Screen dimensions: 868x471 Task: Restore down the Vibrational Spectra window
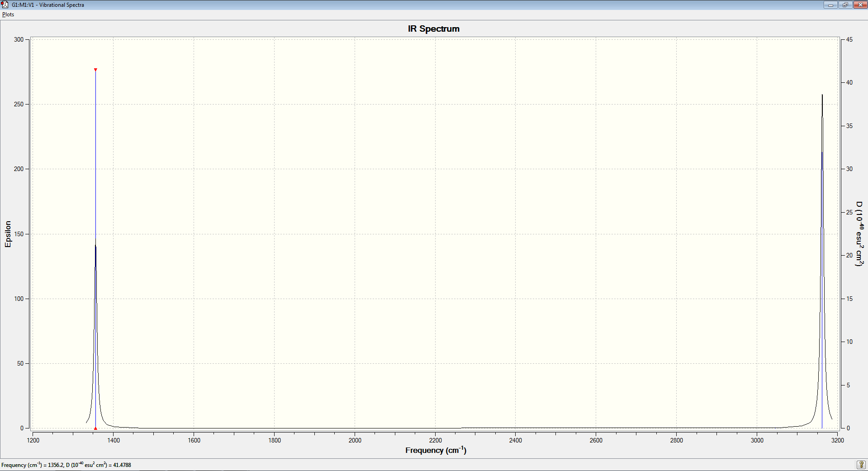845,5
